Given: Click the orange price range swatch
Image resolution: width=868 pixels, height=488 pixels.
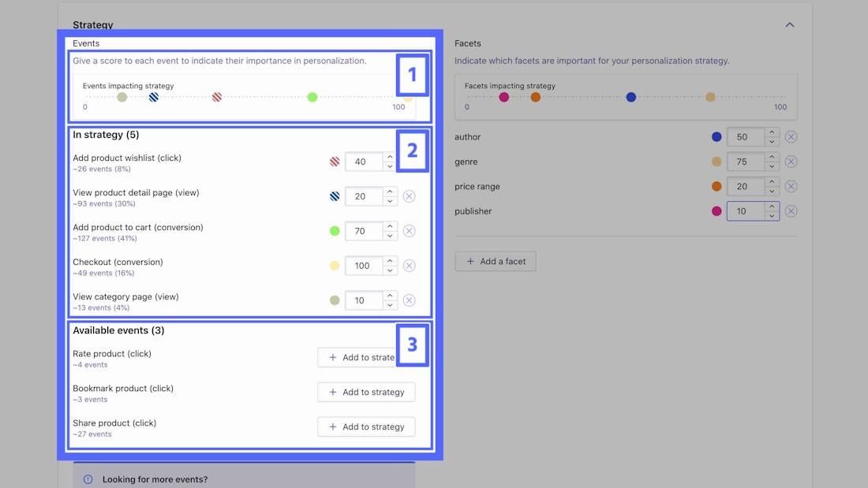Looking at the screenshot, I should click(x=716, y=187).
